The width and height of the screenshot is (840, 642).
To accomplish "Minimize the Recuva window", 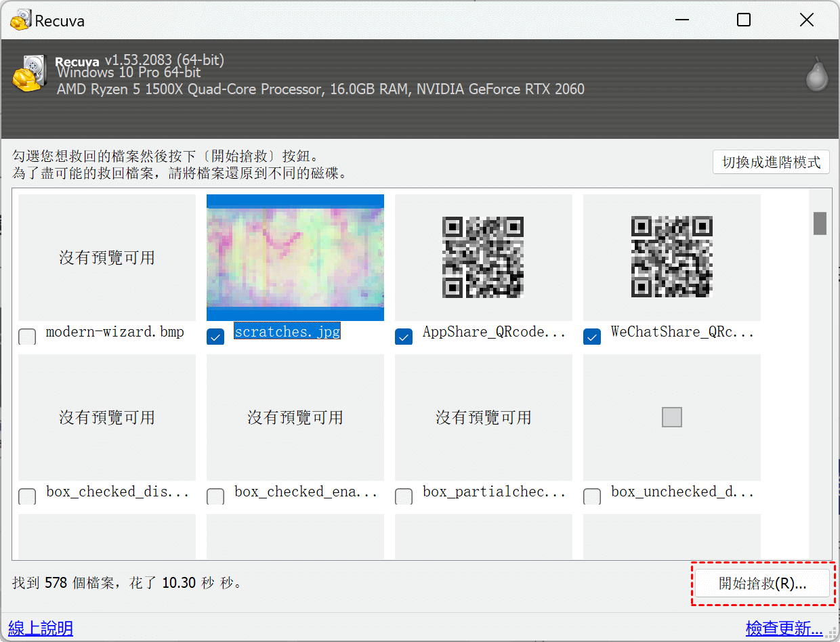I will [x=681, y=20].
